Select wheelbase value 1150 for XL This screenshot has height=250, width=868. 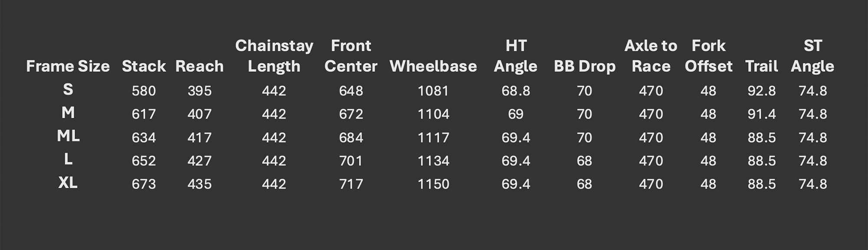pyautogui.click(x=433, y=184)
